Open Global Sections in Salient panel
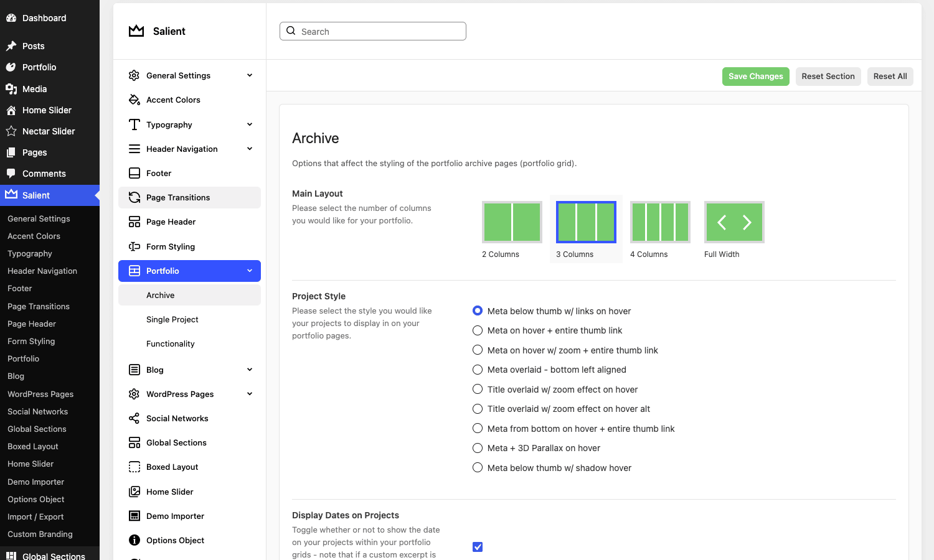 189,442
